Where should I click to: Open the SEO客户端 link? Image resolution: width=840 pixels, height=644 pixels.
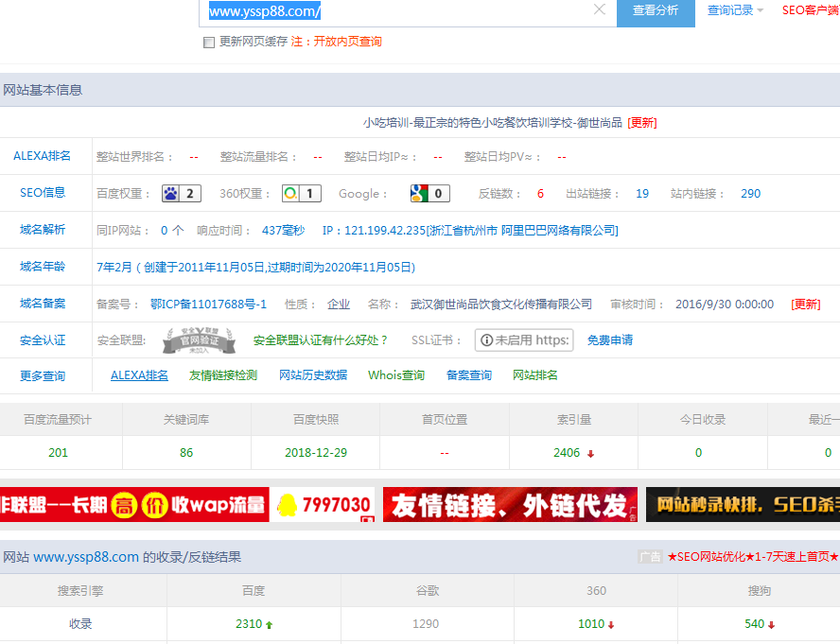(810, 10)
